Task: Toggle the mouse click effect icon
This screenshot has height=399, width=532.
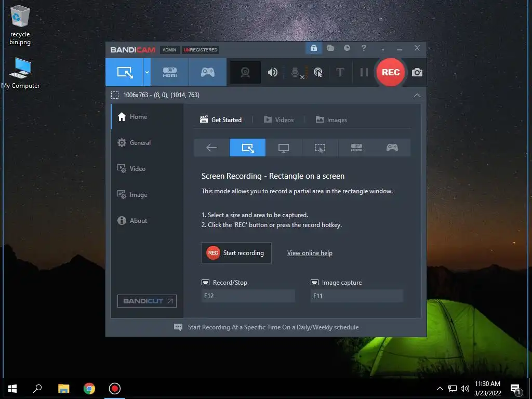Action: pos(318,72)
